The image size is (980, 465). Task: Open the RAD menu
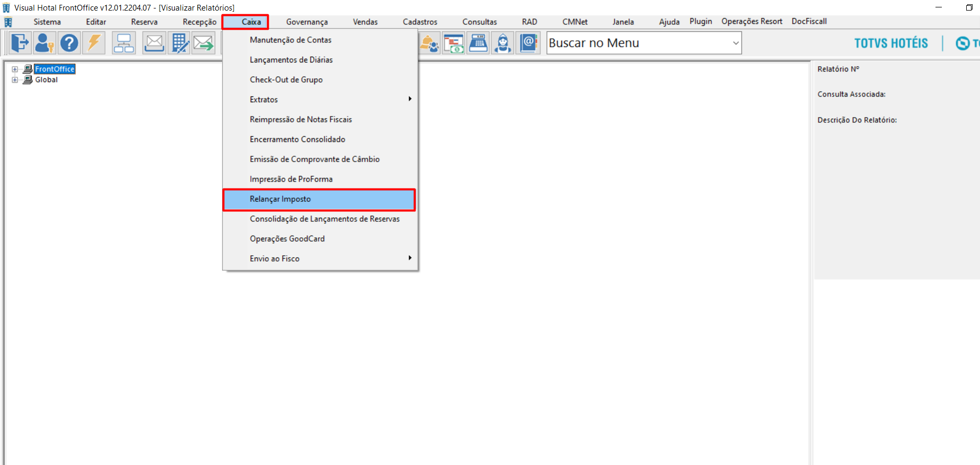(x=529, y=22)
